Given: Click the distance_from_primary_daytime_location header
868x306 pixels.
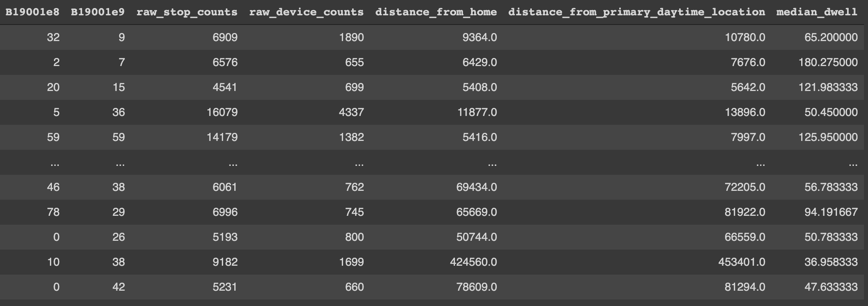Looking at the screenshot, I should (636, 12).
